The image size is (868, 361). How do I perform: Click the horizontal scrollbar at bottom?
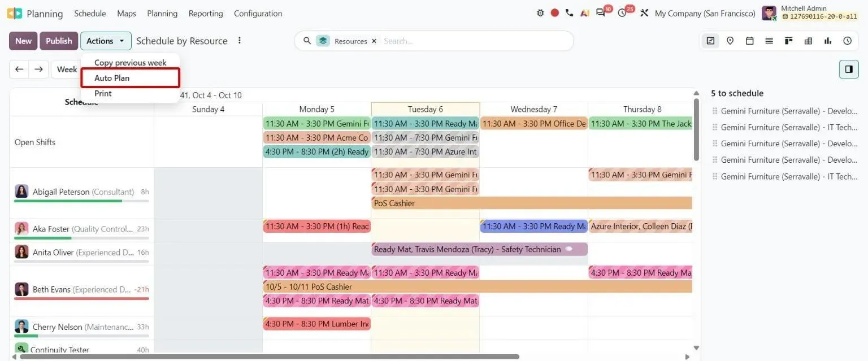[x=269, y=356]
